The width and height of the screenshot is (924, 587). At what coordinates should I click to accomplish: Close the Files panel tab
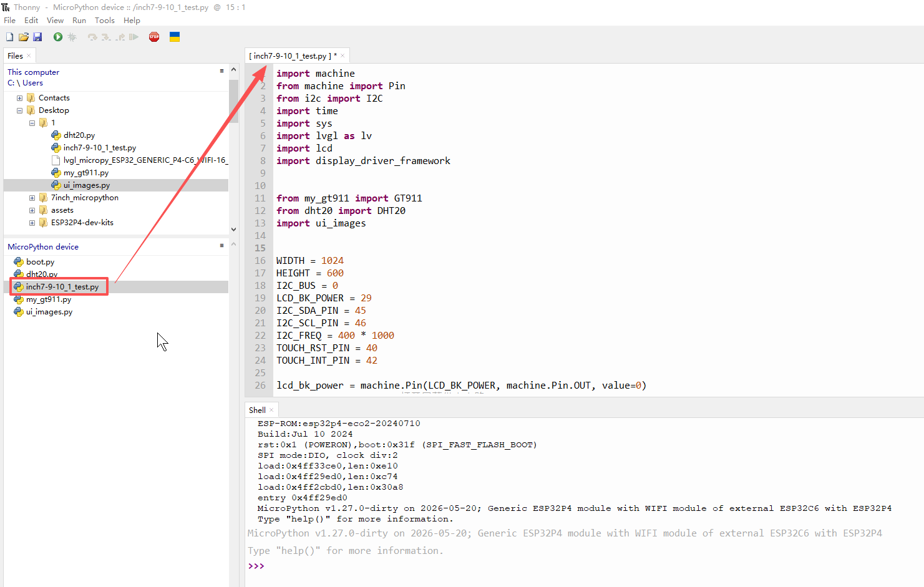pyautogui.click(x=29, y=56)
